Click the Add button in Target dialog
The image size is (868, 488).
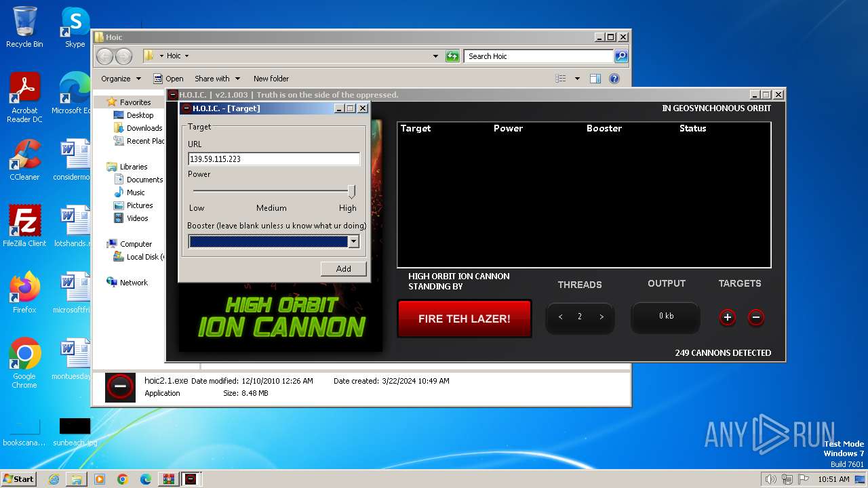coord(343,269)
